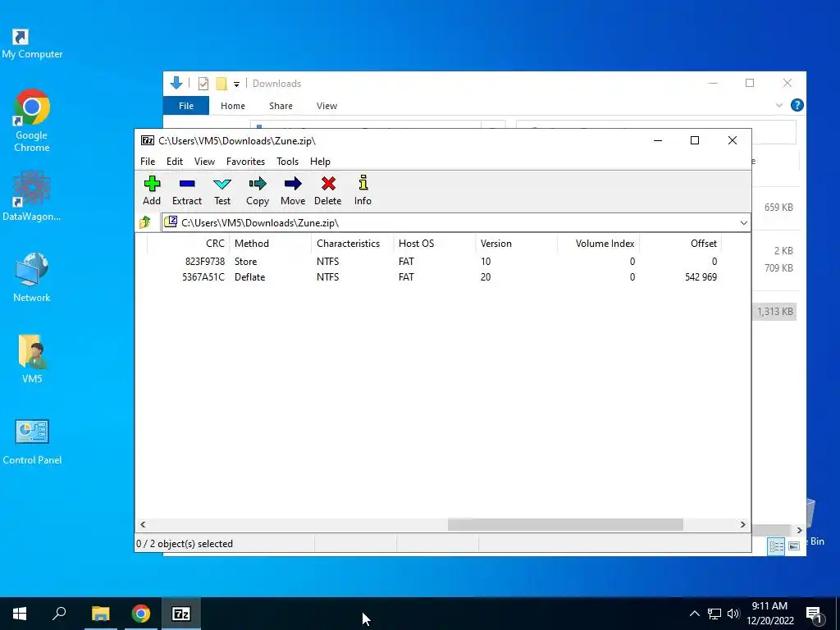840x630 pixels.
Task: Sort by the Host OS column header
Action: coord(434,243)
